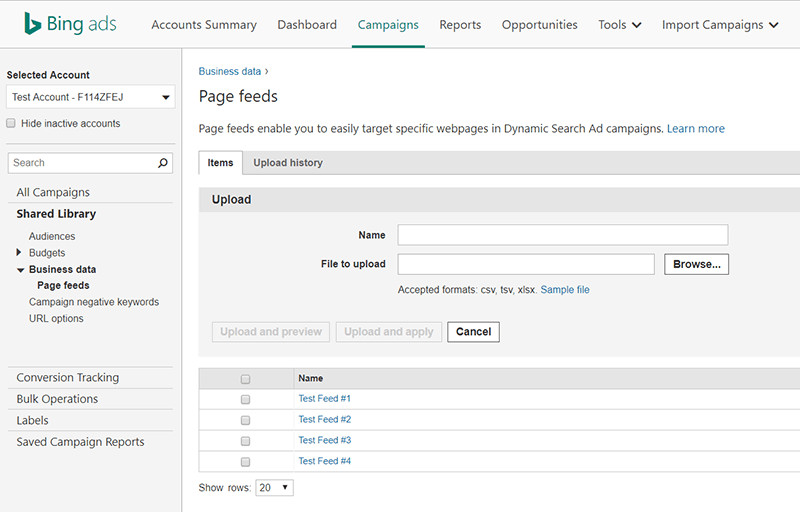800x512 pixels.
Task: Switch to the Upload history tab
Action: coord(287,163)
